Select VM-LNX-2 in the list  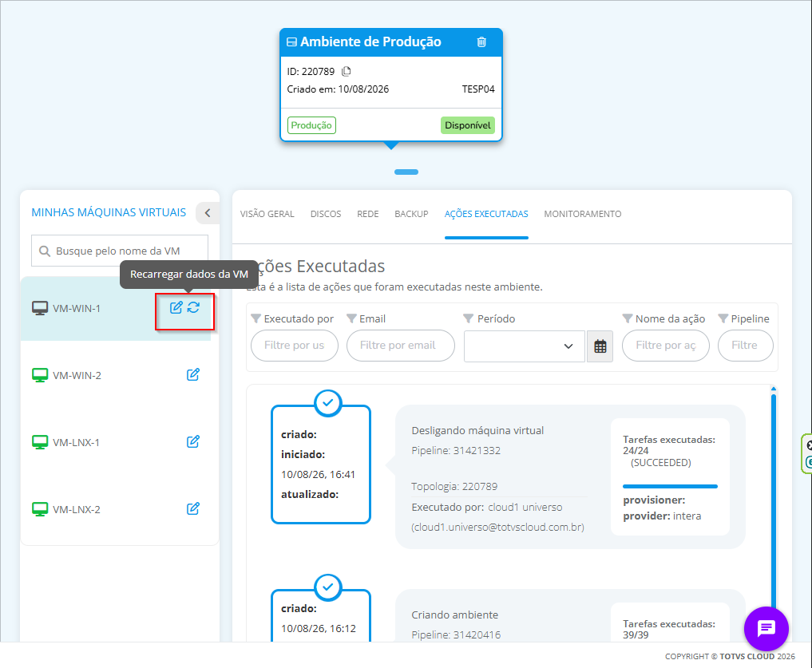[116, 509]
